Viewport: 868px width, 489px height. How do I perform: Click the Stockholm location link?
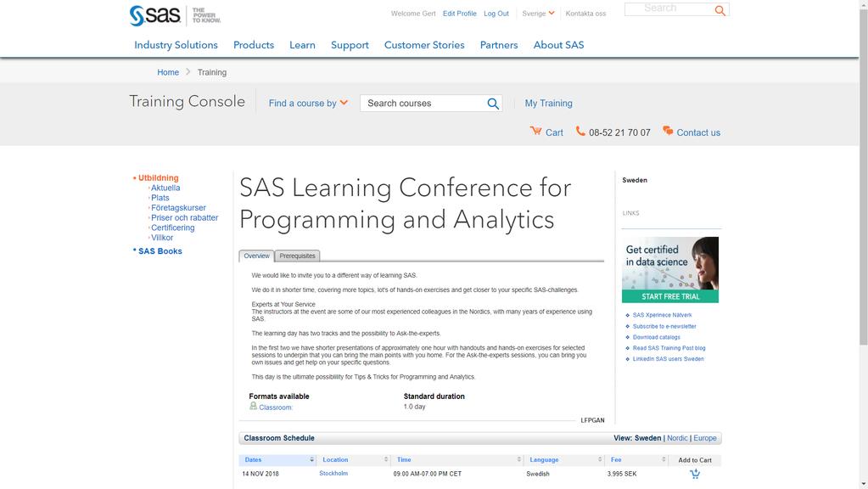333,474
